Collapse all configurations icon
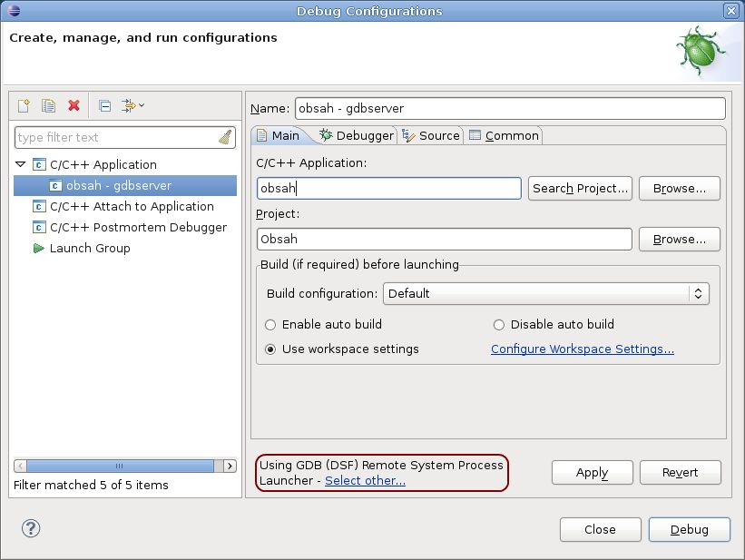The height and width of the screenshot is (560, 745). click(x=104, y=105)
